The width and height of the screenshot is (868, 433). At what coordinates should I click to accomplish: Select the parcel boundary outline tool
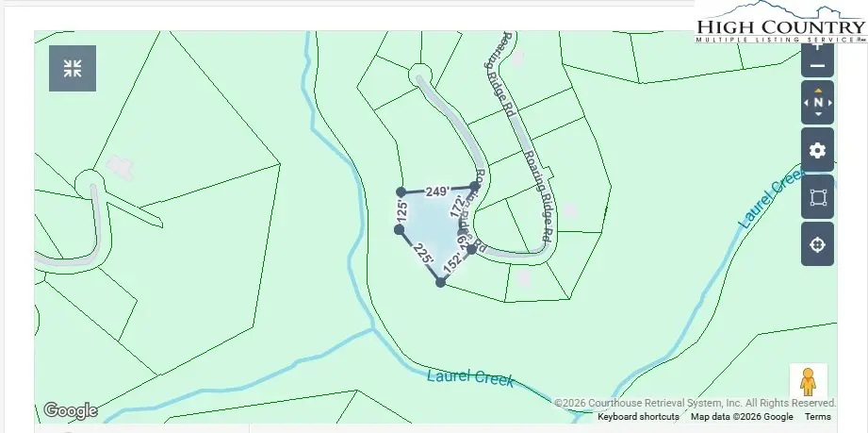click(x=817, y=198)
